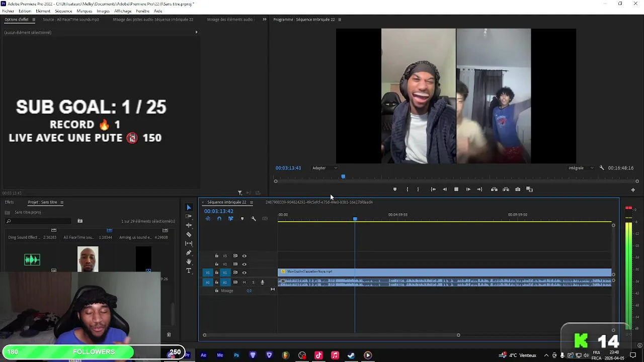The height and width of the screenshot is (362, 644).
Task: Open timeline display settings wrench
Action: (x=254, y=219)
